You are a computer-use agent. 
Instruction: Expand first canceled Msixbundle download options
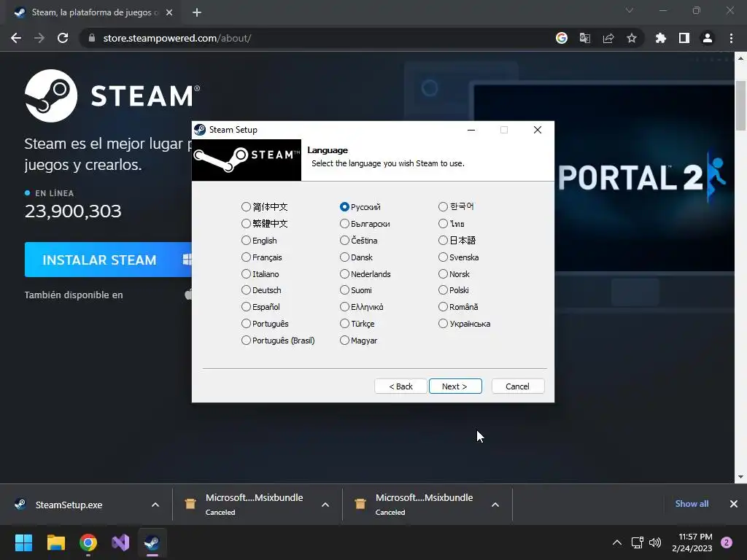pyautogui.click(x=325, y=505)
